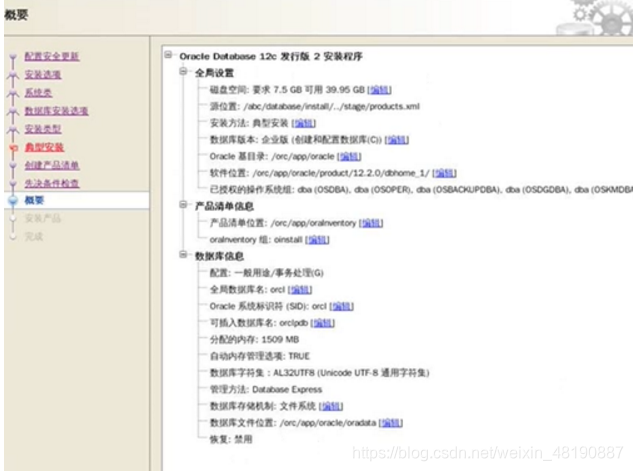633x471 pixels.
Task: Click the Oracle Database 12c 安装程序 title node
Action: tap(271, 56)
